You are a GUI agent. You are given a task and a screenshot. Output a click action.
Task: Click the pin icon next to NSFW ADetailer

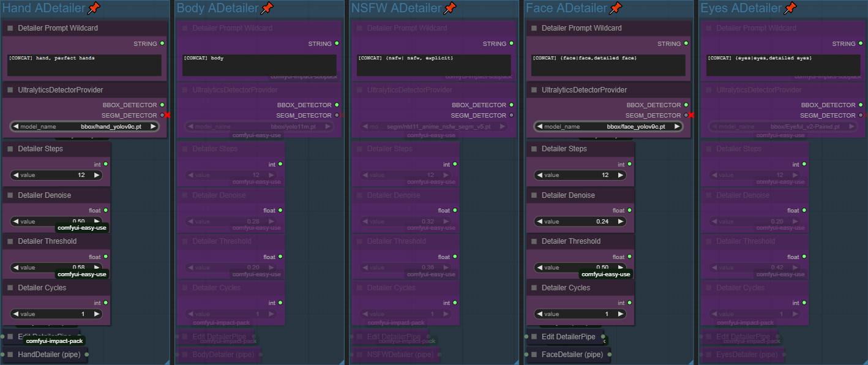(x=450, y=8)
